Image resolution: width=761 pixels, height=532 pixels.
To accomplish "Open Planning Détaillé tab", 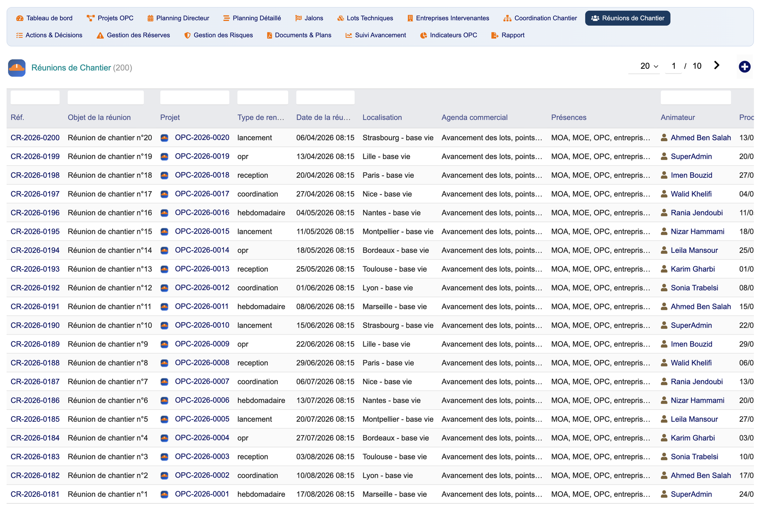I will (x=252, y=18).
